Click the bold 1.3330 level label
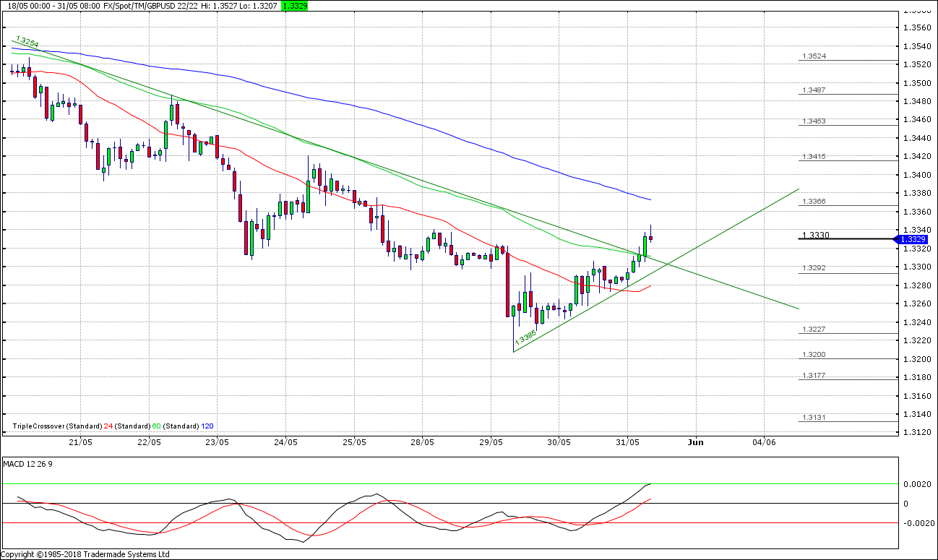The width and height of the screenshot is (938, 560). coord(815,236)
